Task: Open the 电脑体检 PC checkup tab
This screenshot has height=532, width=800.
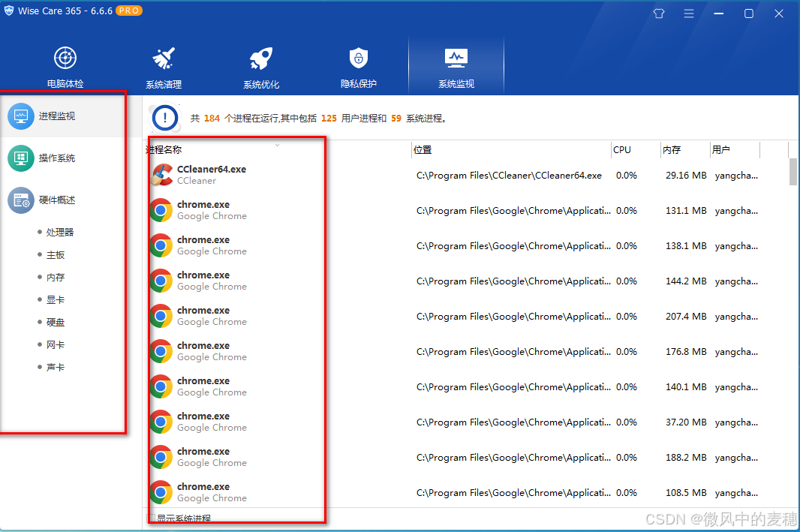Action: (65, 67)
